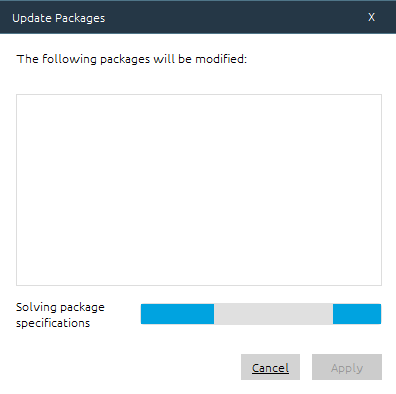Image resolution: width=396 pixels, height=394 pixels.
Task: Click the indeterminate progress indicator bar
Action: pyautogui.click(x=261, y=314)
